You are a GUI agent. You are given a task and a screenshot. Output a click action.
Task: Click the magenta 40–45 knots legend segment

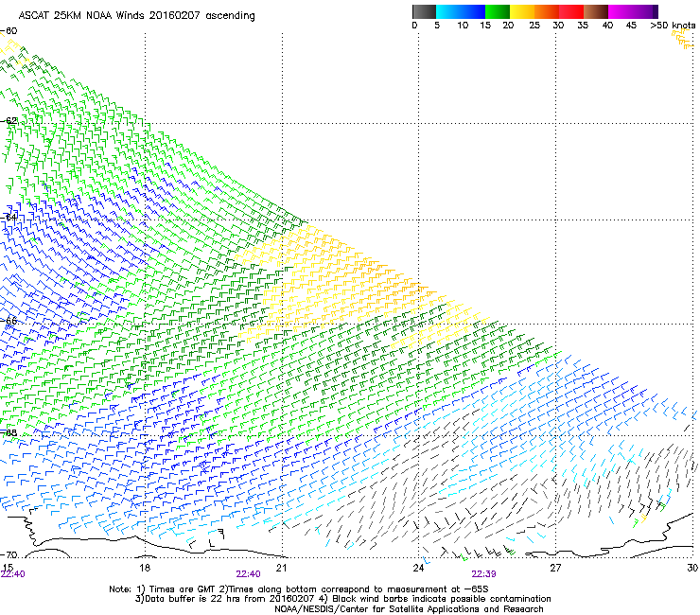621,11
